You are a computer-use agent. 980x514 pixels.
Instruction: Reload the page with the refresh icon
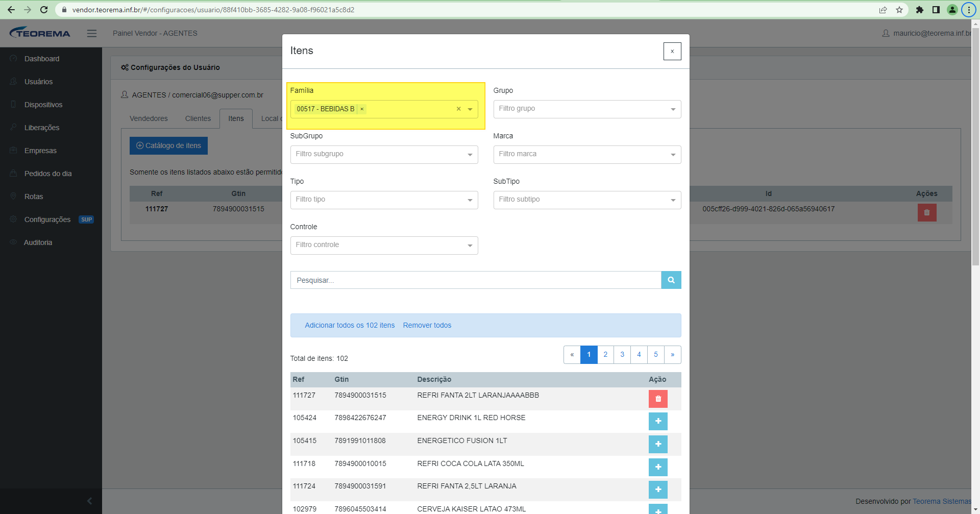tap(44, 10)
